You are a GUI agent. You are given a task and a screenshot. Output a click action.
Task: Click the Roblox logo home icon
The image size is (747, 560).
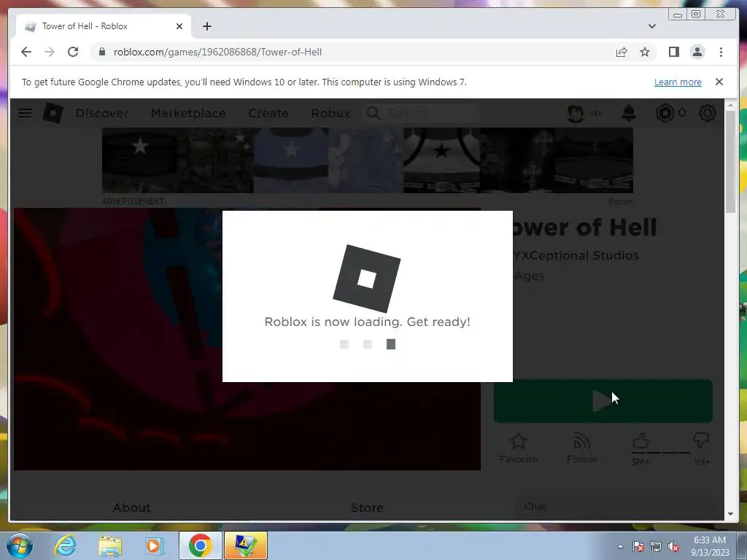point(53,113)
